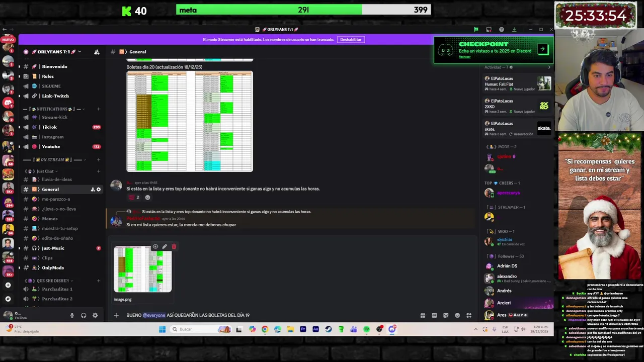Viewport: 644px width, 362px height.
Task: Add a channel to NOTIFICATIONS category
Action: click(x=99, y=109)
